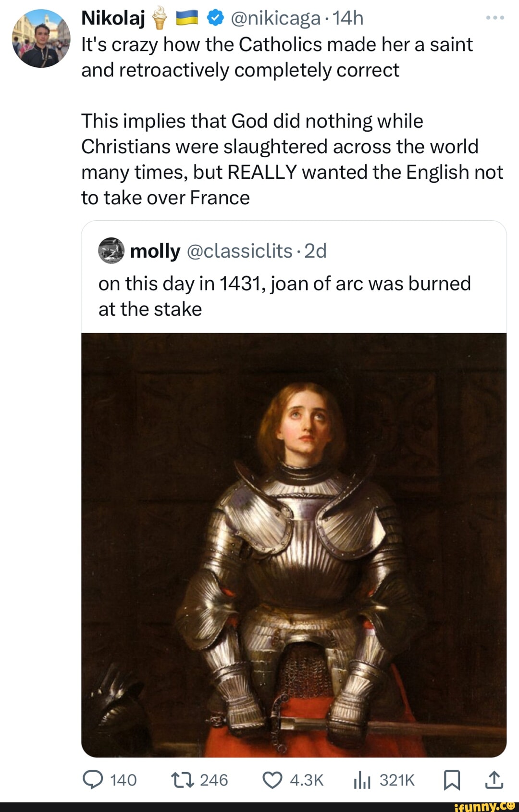This screenshot has width=519, height=812.
Task: Open the three-dot options menu
Action: coord(496,18)
